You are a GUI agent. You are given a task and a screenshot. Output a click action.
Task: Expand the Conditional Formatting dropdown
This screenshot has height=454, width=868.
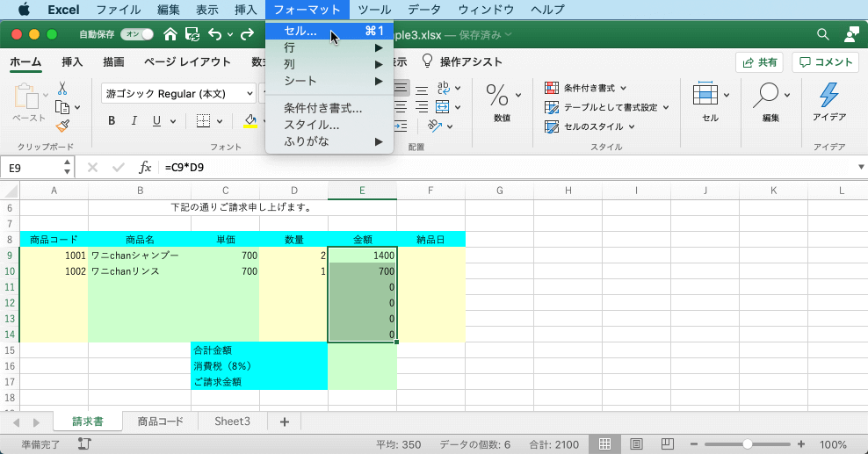click(624, 88)
